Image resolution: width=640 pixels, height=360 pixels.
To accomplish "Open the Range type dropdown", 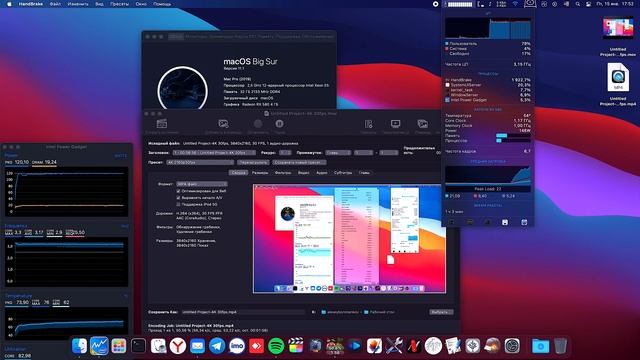I will (338, 153).
